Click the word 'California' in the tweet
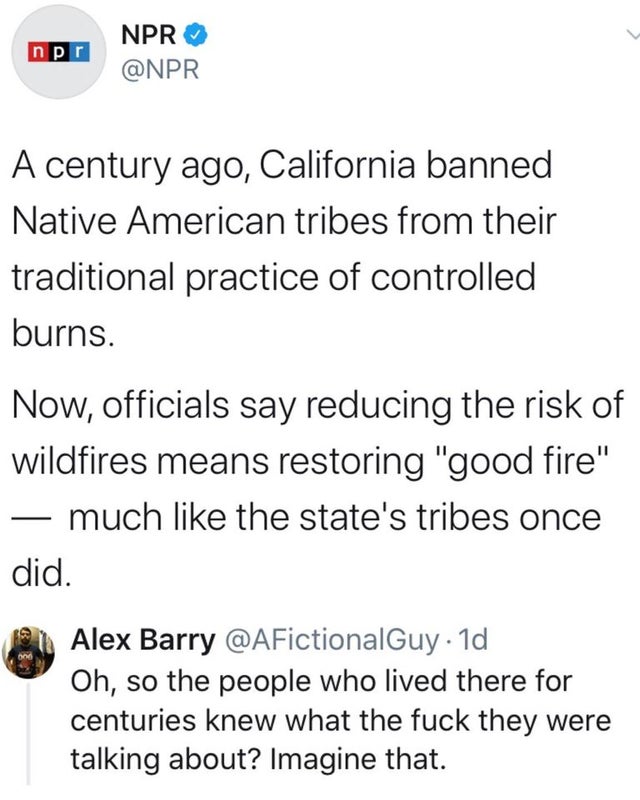 pyautogui.click(x=337, y=165)
